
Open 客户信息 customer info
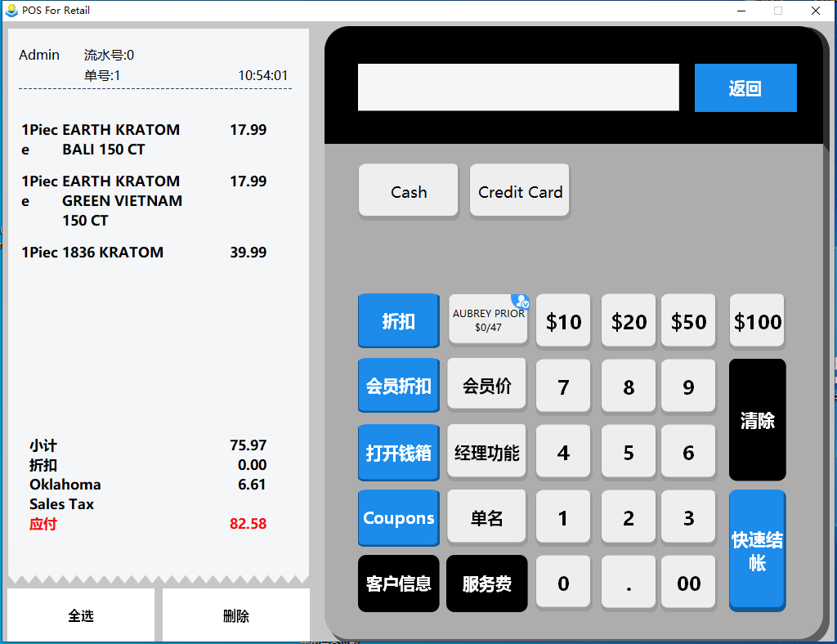(x=398, y=584)
